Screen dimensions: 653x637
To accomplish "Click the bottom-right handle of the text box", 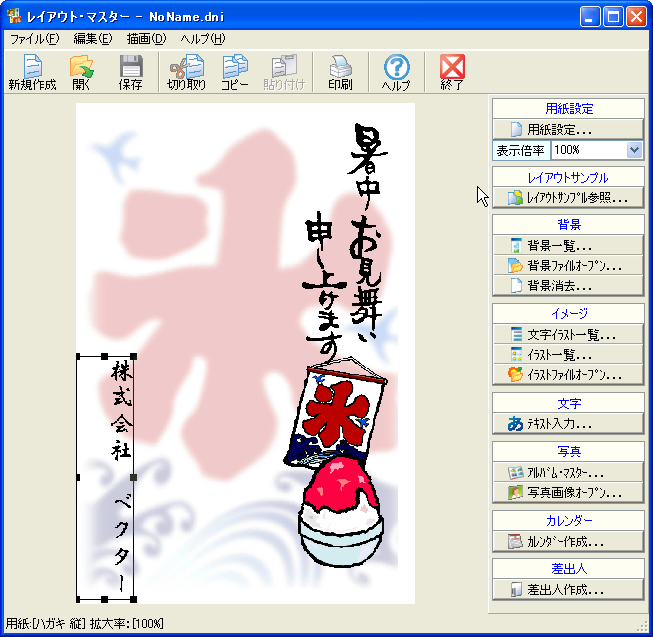I will [133, 599].
